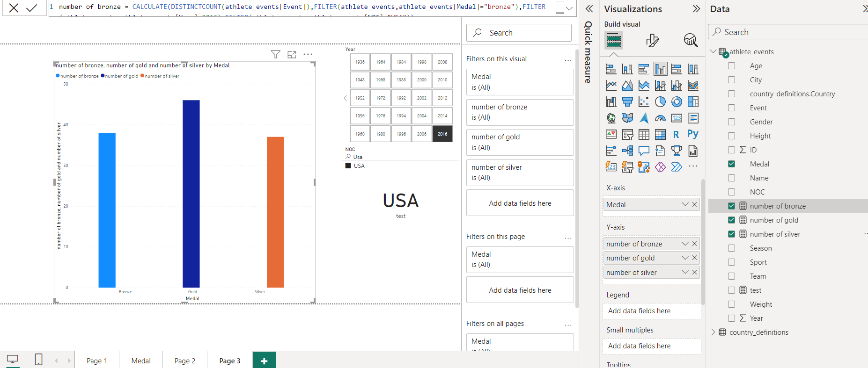Image resolution: width=868 pixels, height=368 pixels.
Task: Open the Analytics magnifier tab
Action: pyautogui.click(x=691, y=41)
